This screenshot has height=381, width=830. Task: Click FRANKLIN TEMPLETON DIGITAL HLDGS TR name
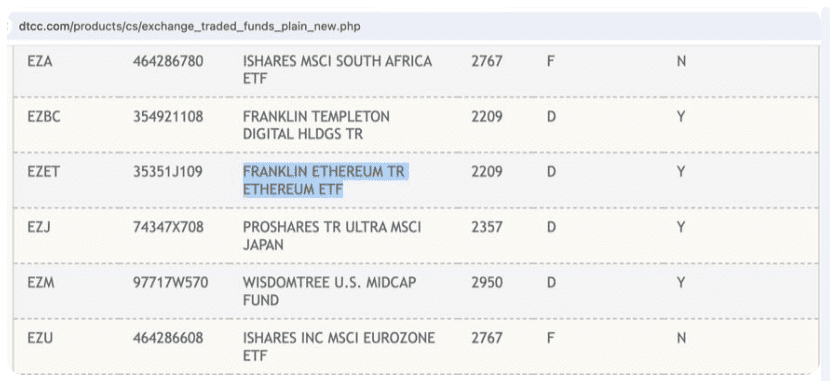pos(316,125)
